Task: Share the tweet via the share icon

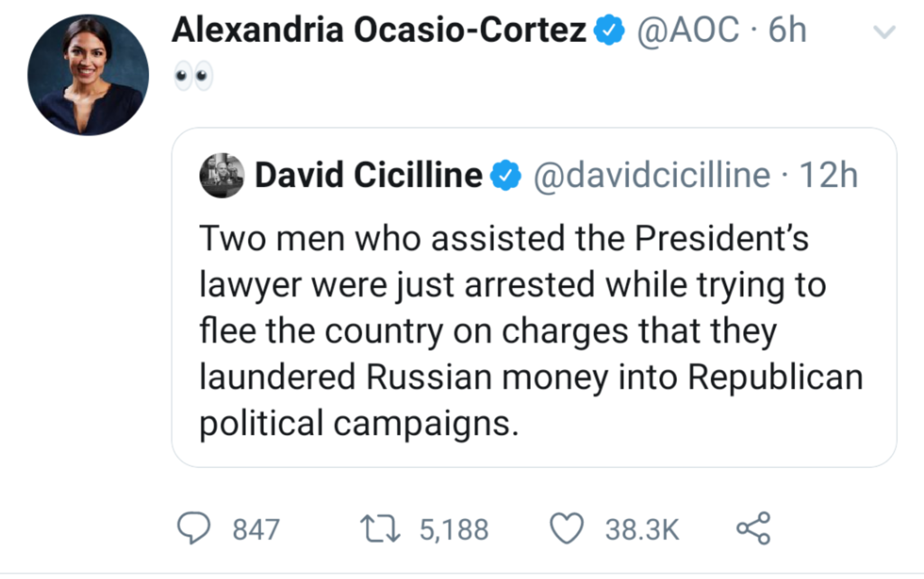Action: click(x=753, y=528)
